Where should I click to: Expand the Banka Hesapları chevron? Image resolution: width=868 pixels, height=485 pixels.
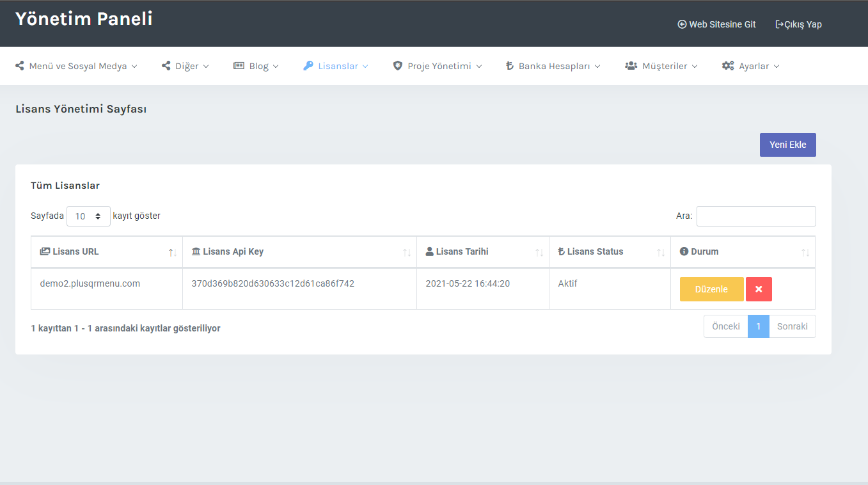(597, 66)
